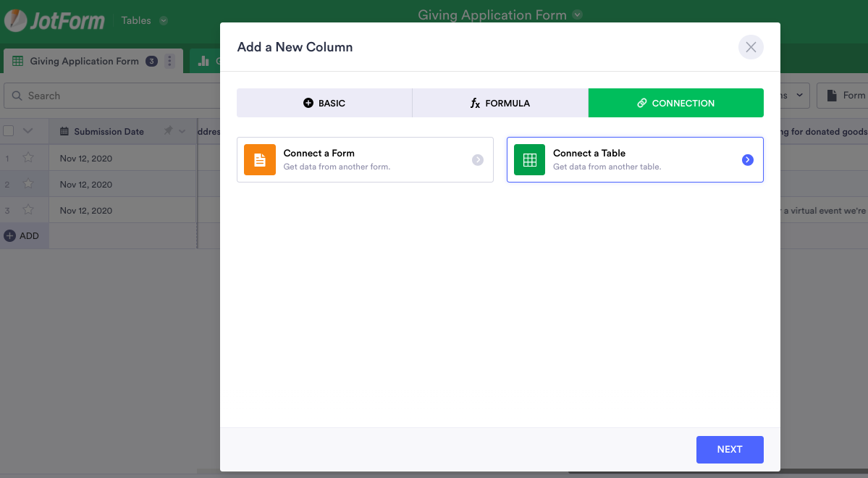
Task: Click the grey arrow on Connect a Form
Action: pyautogui.click(x=478, y=160)
